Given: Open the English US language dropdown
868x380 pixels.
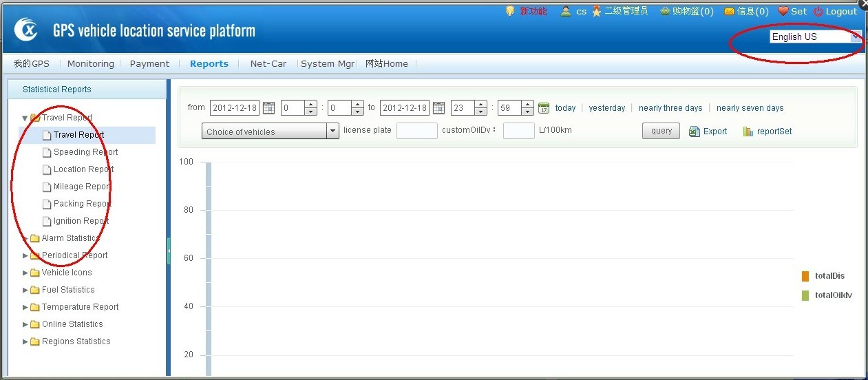Looking at the screenshot, I should pyautogui.click(x=815, y=37).
